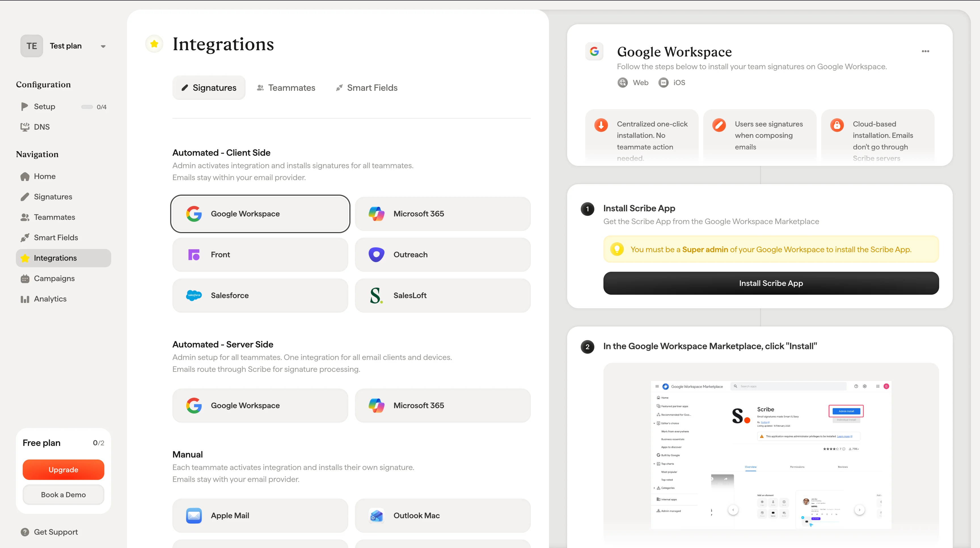Open Analytics in the sidebar
Viewport: 980px width, 548px height.
coord(64,299)
